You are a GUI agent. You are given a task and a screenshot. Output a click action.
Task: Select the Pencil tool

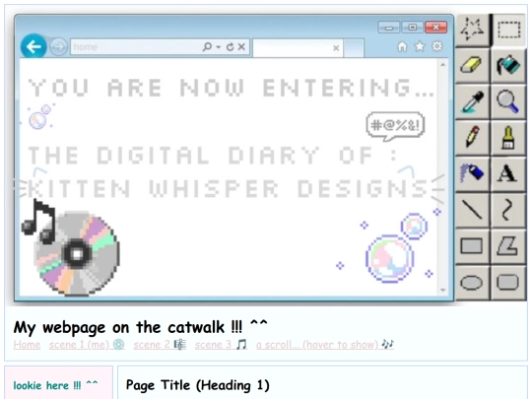pyautogui.click(x=472, y=137)
